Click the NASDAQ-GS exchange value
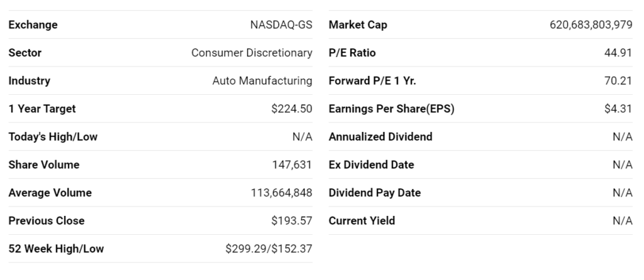The height and width of the screenshot is (280, 644). [x=280, y=25]
